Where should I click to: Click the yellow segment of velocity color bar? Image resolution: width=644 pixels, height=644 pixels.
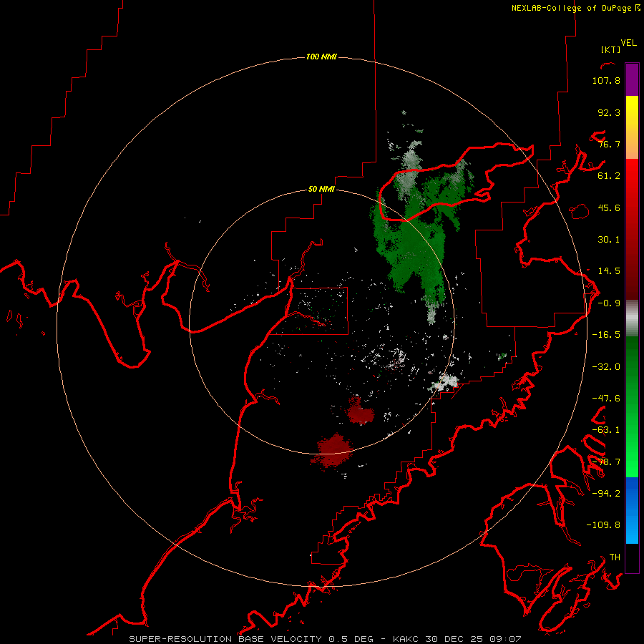(632, 111)
